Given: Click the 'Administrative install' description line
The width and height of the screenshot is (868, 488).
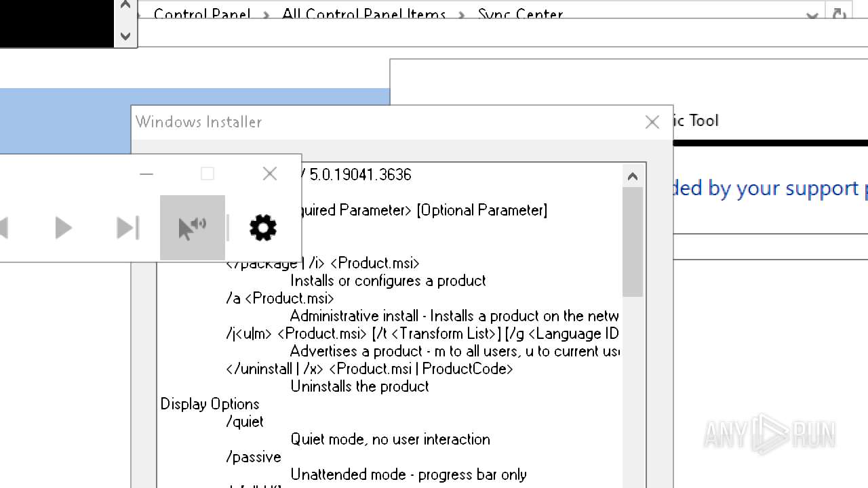Looking at the screenshot, I should tap(454, 316).
